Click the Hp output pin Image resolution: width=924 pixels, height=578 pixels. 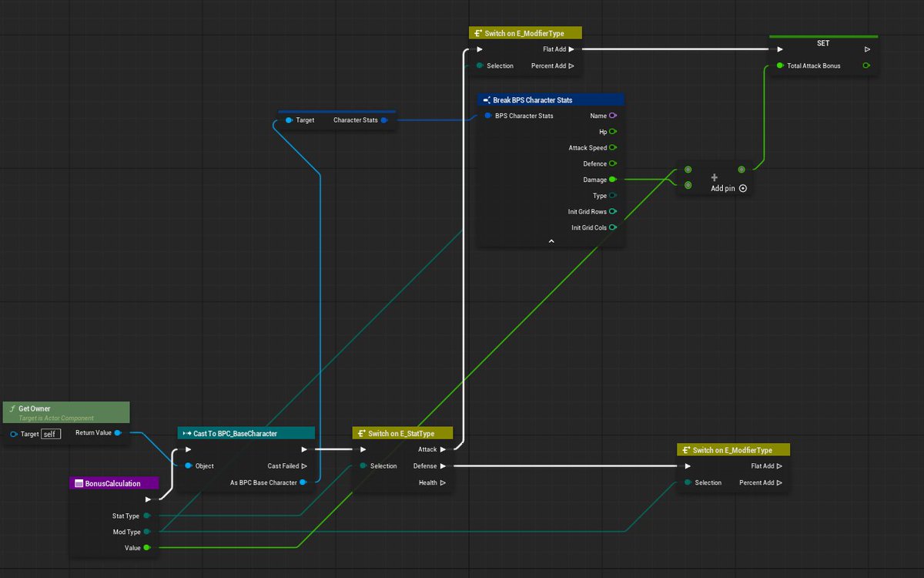(x=613, y=132)
